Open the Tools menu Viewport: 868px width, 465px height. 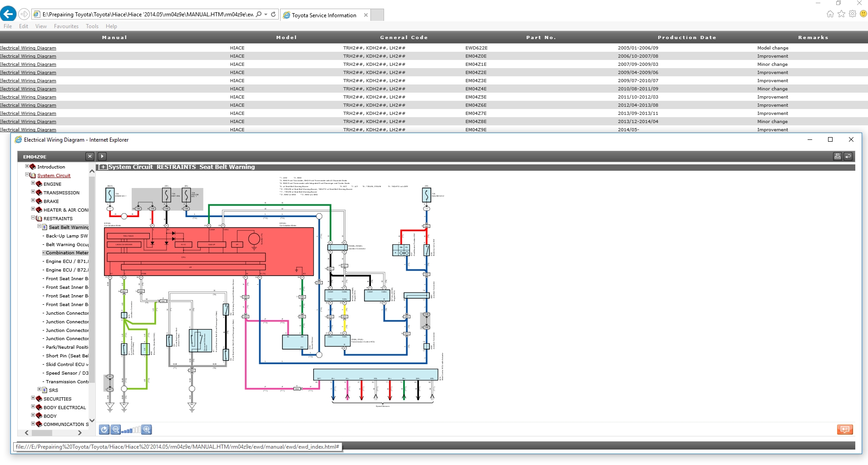[92, 26]
